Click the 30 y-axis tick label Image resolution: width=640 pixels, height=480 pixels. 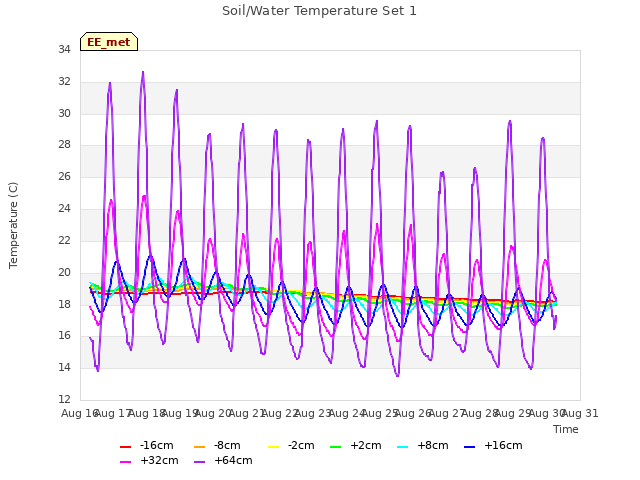(x=64, y=113)
